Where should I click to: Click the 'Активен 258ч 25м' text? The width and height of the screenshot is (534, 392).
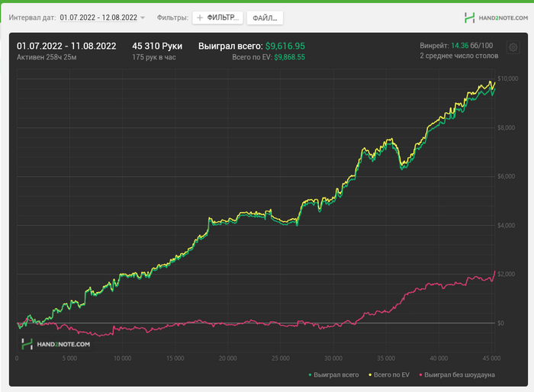pyautogui.click(x=47, y=57)
